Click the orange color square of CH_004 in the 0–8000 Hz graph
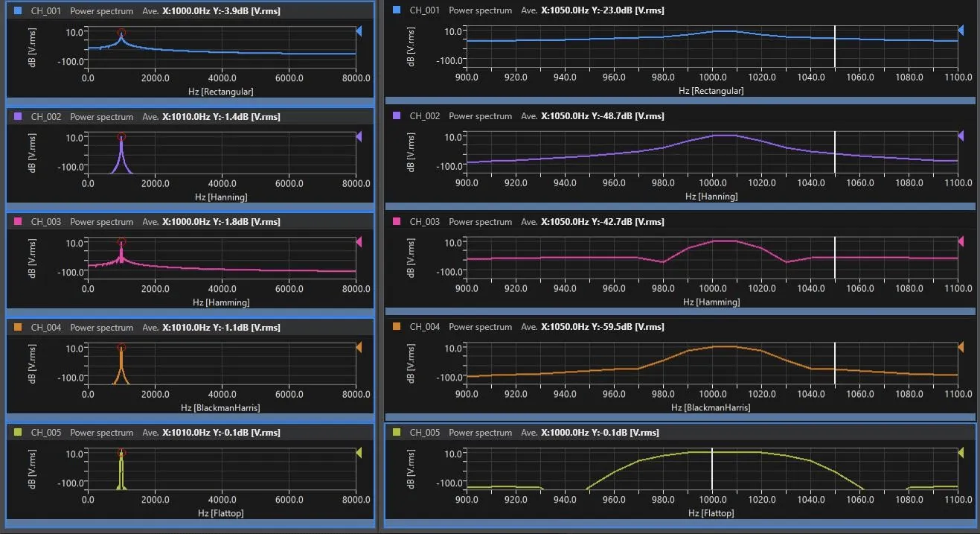Viewport: 980px width, 534px height. 18,328
